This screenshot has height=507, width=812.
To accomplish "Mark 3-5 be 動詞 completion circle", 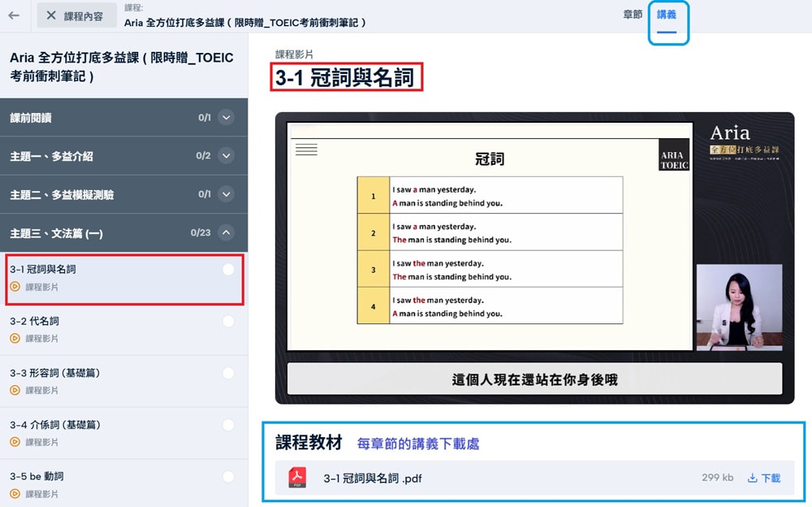I will point(228,476).
